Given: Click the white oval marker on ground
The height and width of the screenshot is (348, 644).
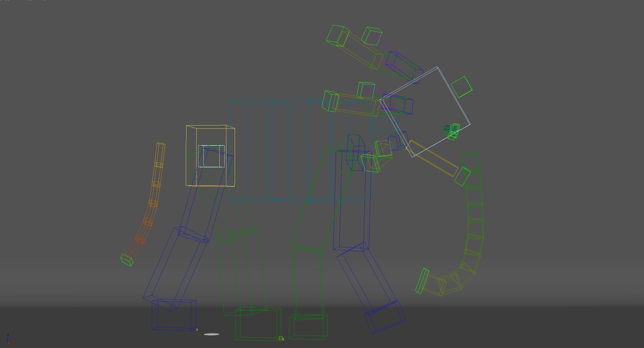Looking at the screenshot, I should point(212,334).
